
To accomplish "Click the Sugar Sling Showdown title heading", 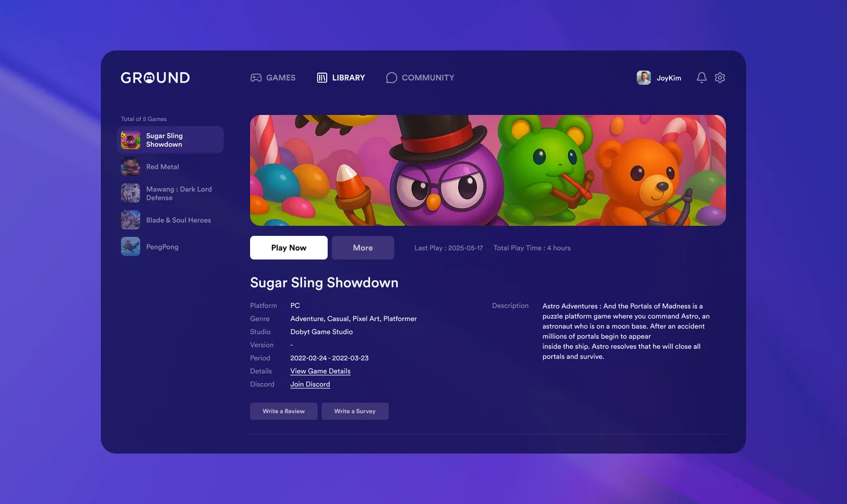I will click(x=324, y=283).
